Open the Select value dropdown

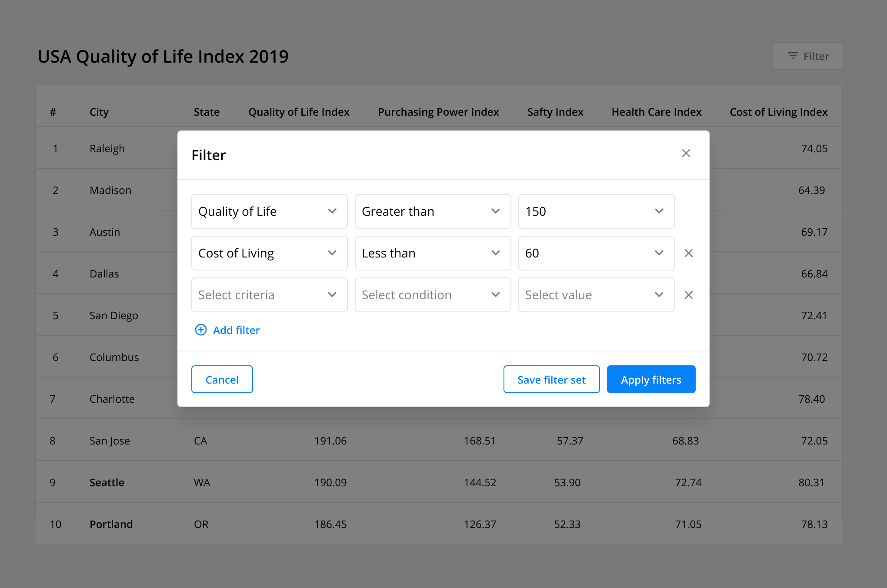point(596,295)
